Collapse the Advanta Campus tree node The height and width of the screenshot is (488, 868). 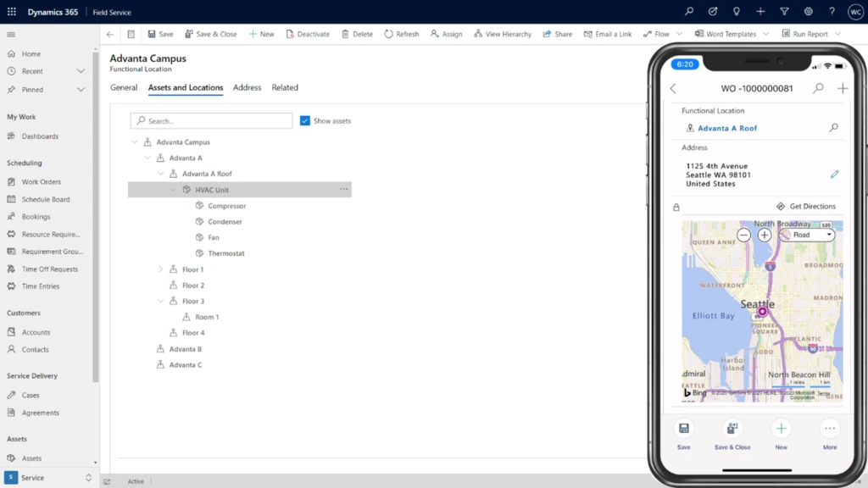(x=135, y=142)
